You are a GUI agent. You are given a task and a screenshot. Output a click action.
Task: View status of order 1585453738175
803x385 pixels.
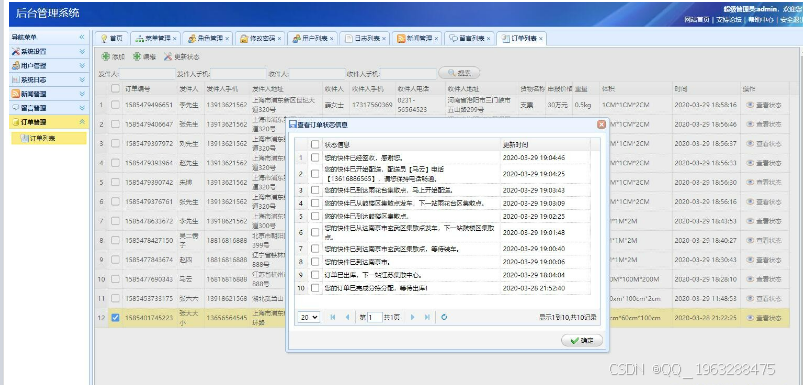point(764,298)
